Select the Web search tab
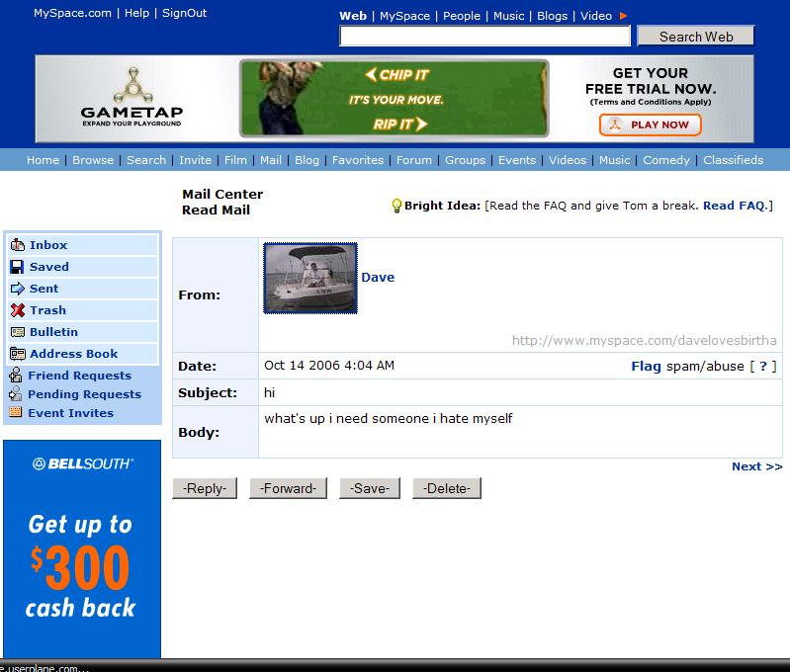 point(353,16)
